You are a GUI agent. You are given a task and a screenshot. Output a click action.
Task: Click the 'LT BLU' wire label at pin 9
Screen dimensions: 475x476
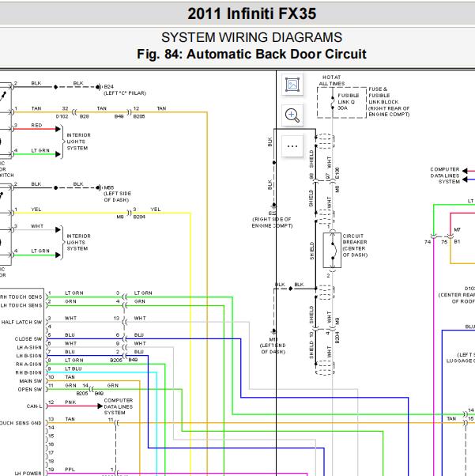[74, 368]
